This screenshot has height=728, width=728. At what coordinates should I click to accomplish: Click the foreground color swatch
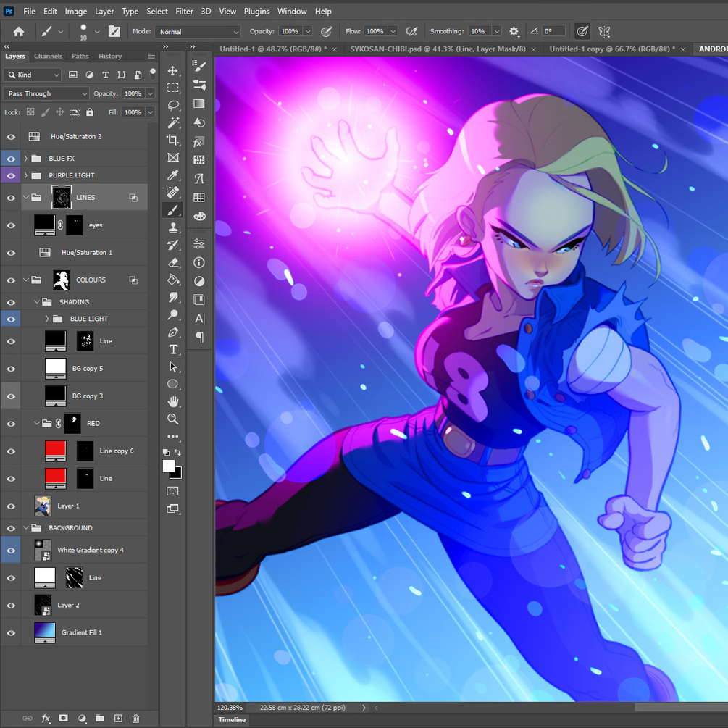click(x=169, y=466)
